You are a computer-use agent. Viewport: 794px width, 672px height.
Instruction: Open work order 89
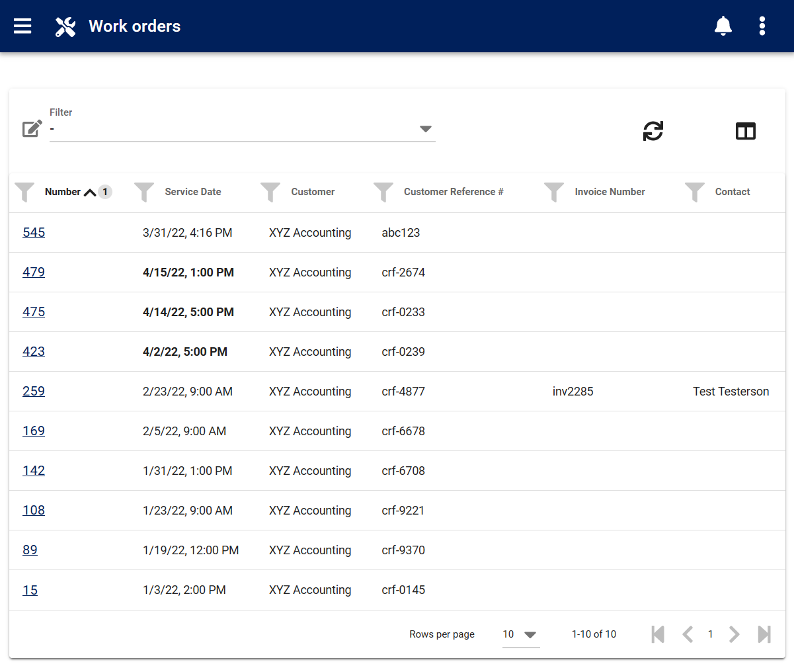[x=30, y=550]
